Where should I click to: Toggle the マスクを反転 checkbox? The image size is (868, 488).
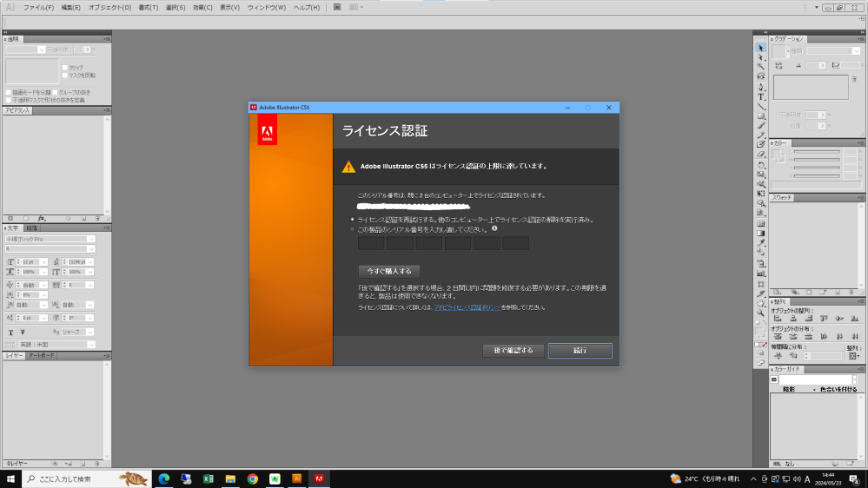pyautogui.click(x=65, y=76)
